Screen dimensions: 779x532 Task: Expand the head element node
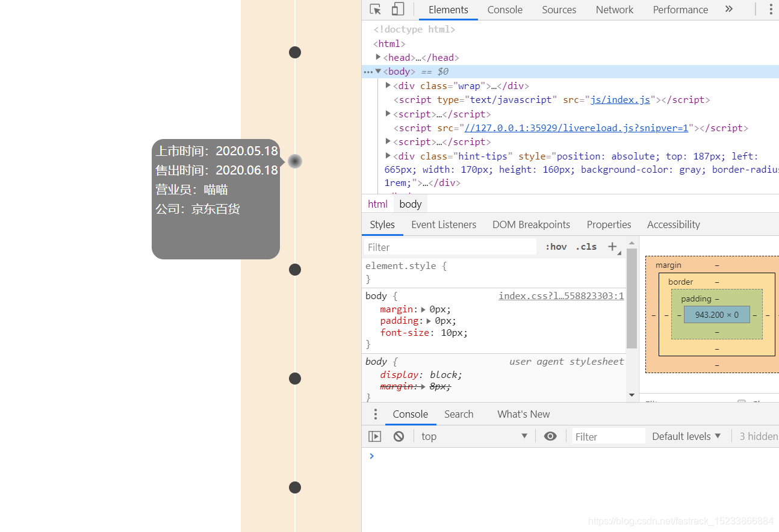click(378, 57)
